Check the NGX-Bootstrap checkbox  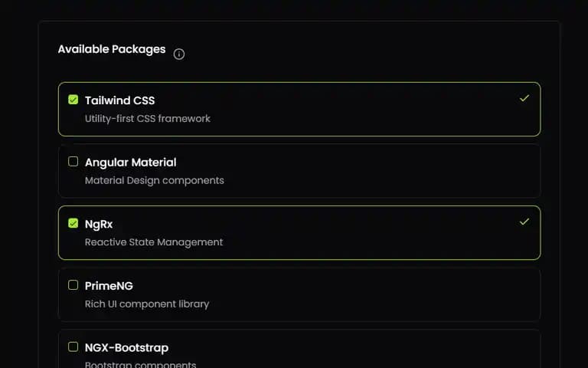[73, 347]
